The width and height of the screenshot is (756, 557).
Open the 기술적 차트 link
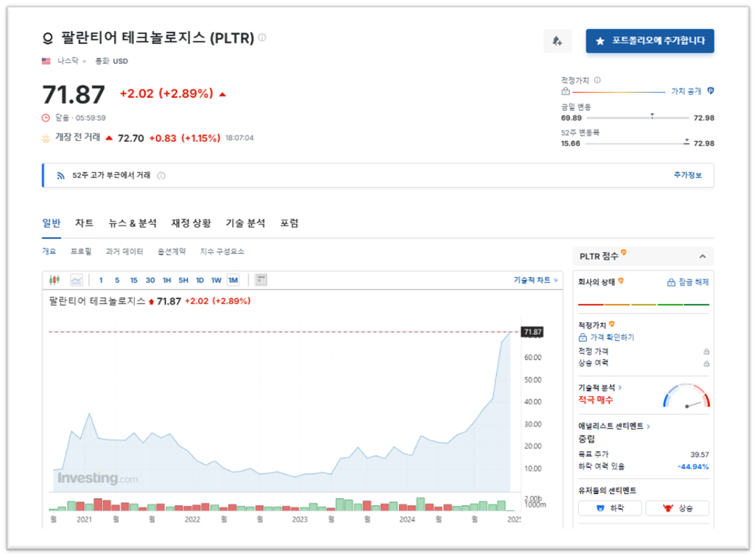535,280
